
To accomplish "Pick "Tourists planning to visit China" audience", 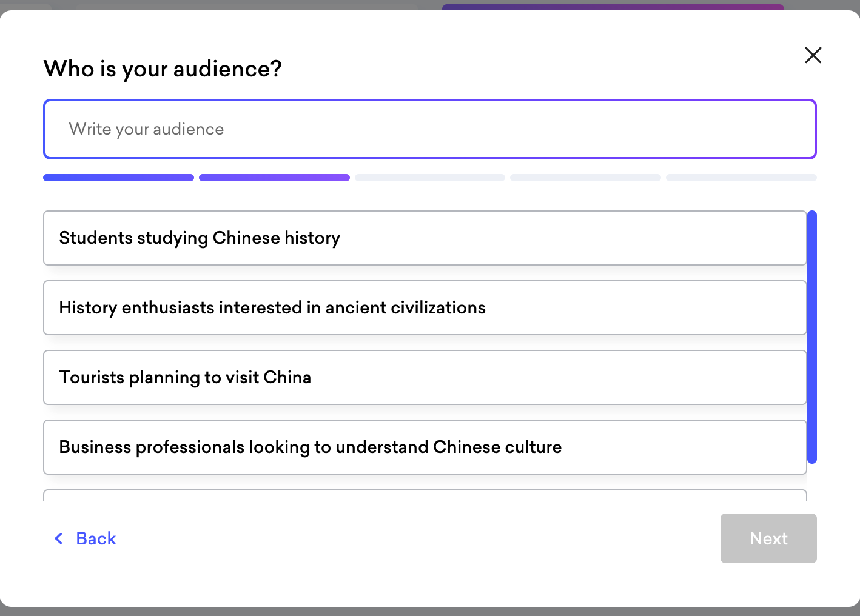I will pyautogui.click(x=425, y=377).
